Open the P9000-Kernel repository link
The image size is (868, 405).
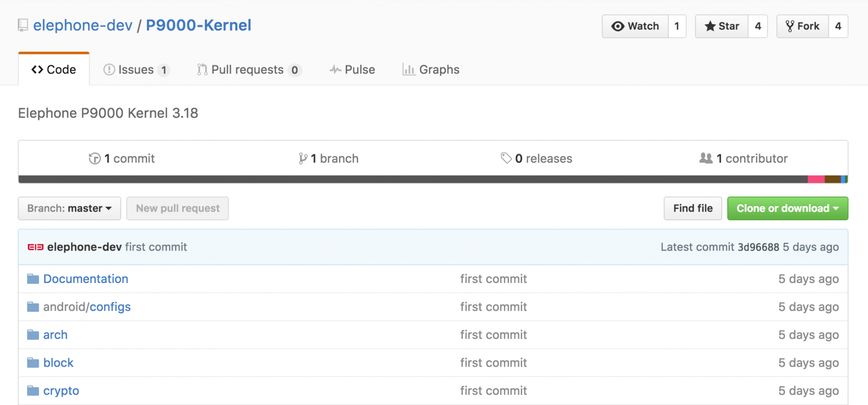click(x=199, y=25)
